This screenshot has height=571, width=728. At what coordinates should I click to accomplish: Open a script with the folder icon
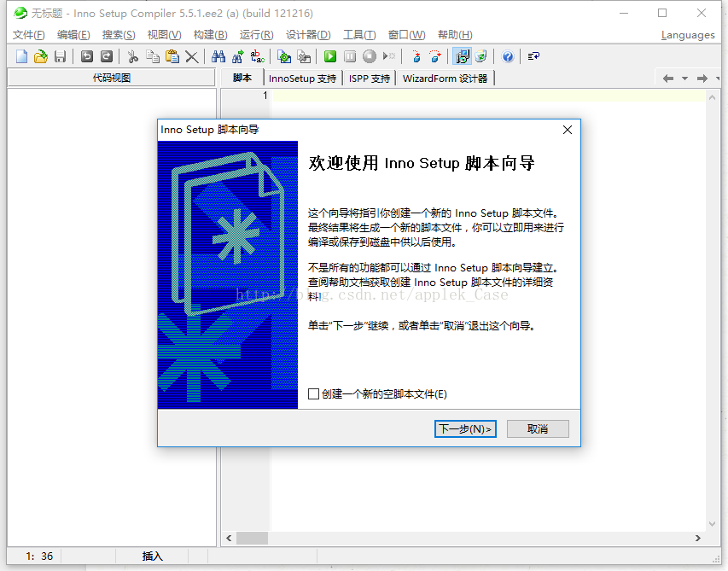(x=41, y=56)
